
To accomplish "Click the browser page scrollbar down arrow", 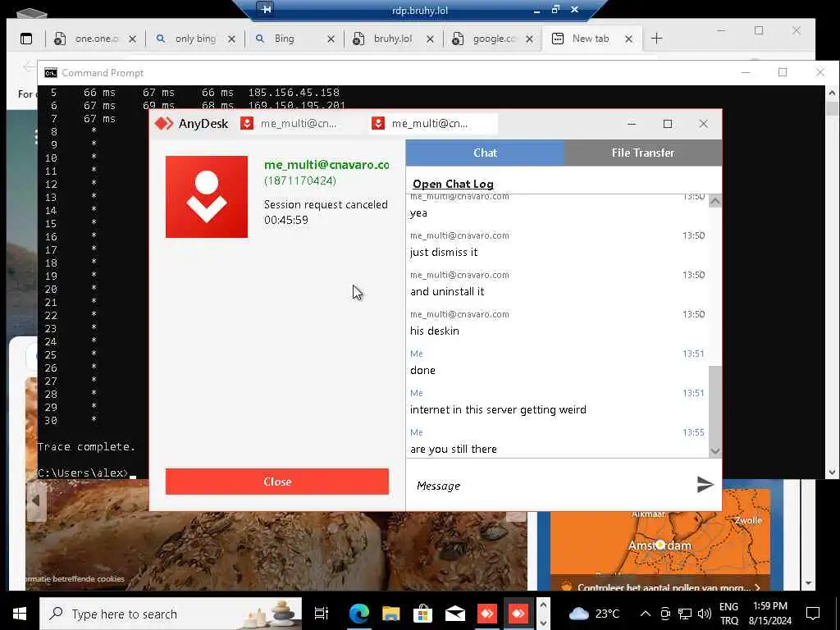I will (x=808, y=583).
